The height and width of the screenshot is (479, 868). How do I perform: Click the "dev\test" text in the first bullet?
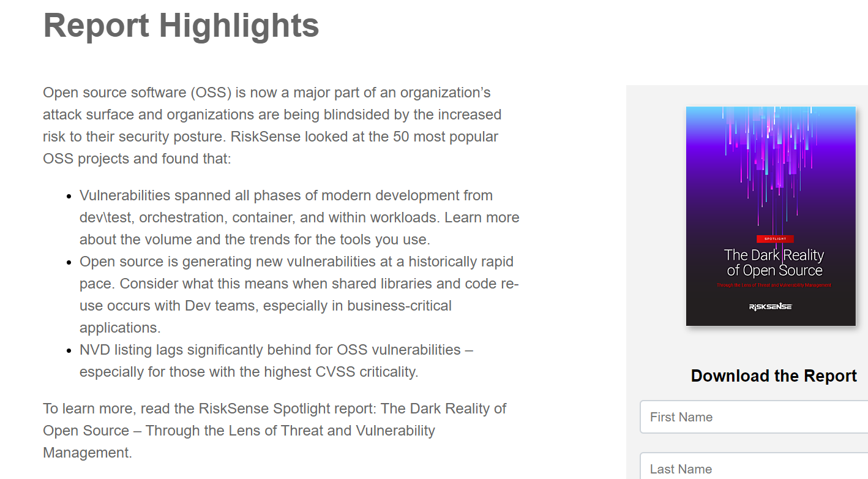tap(100, 217)
